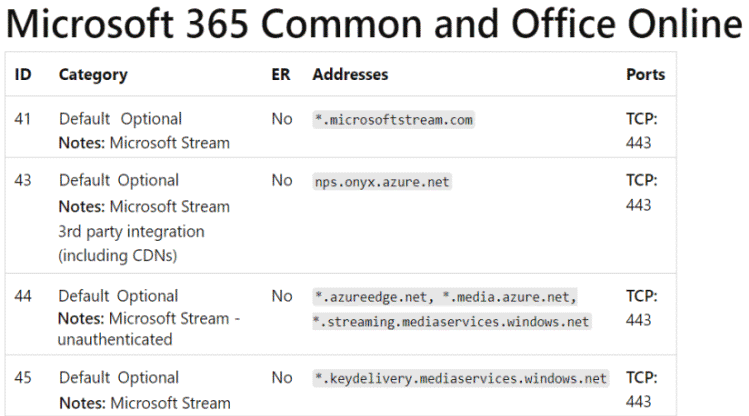Click the ID column header

point(23,75)
